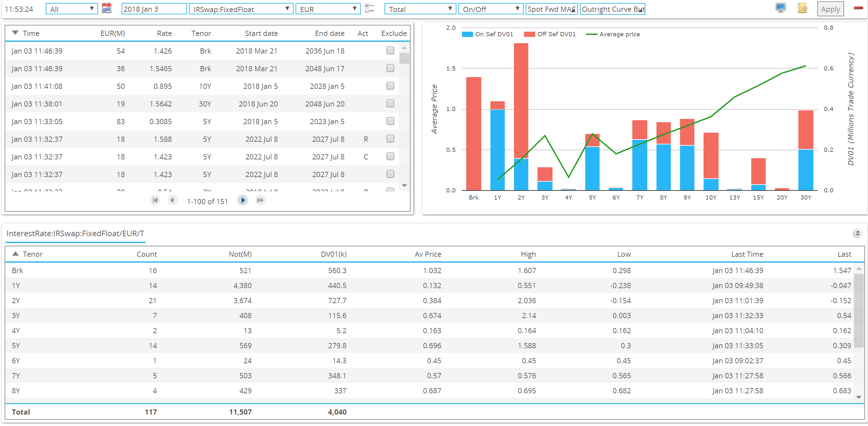Collapse the summary panel with double-chevron icon

[857, 233]
